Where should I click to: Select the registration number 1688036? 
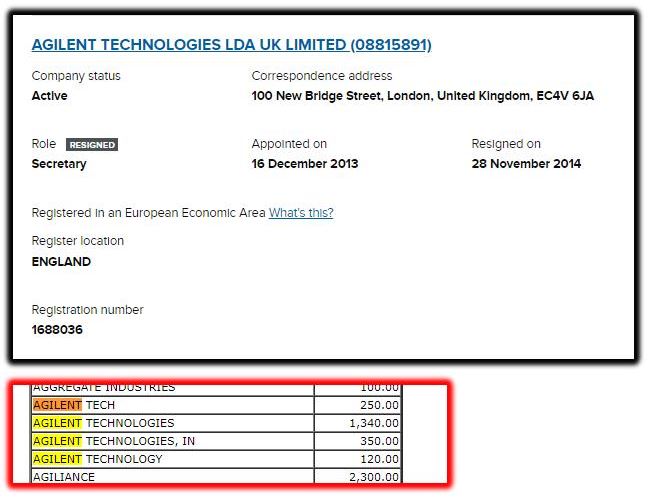(x=57, y=330)
